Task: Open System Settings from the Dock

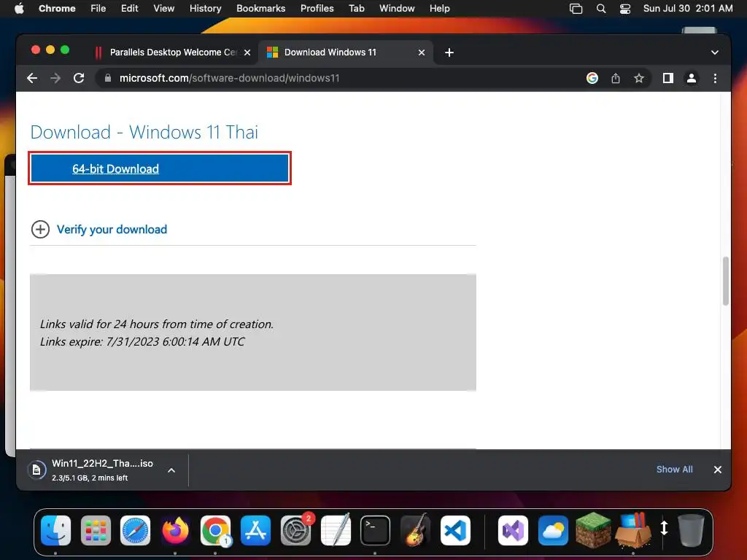Action: 295,531
